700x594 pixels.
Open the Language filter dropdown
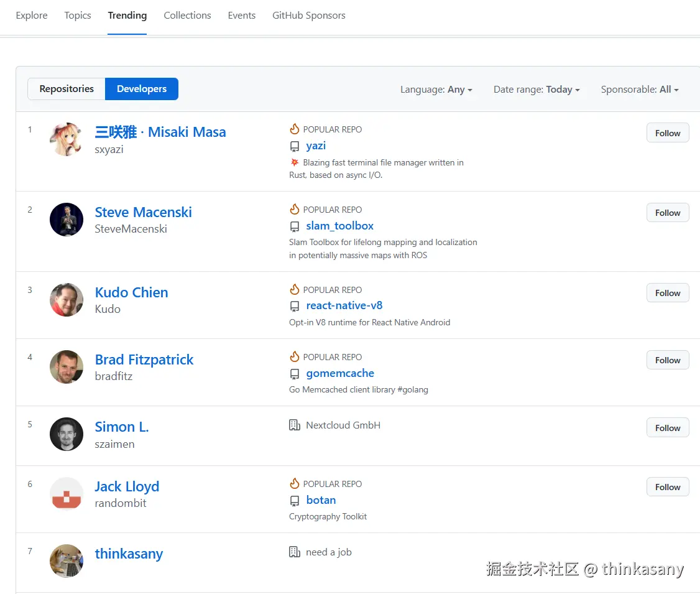[x=437, y=90]
